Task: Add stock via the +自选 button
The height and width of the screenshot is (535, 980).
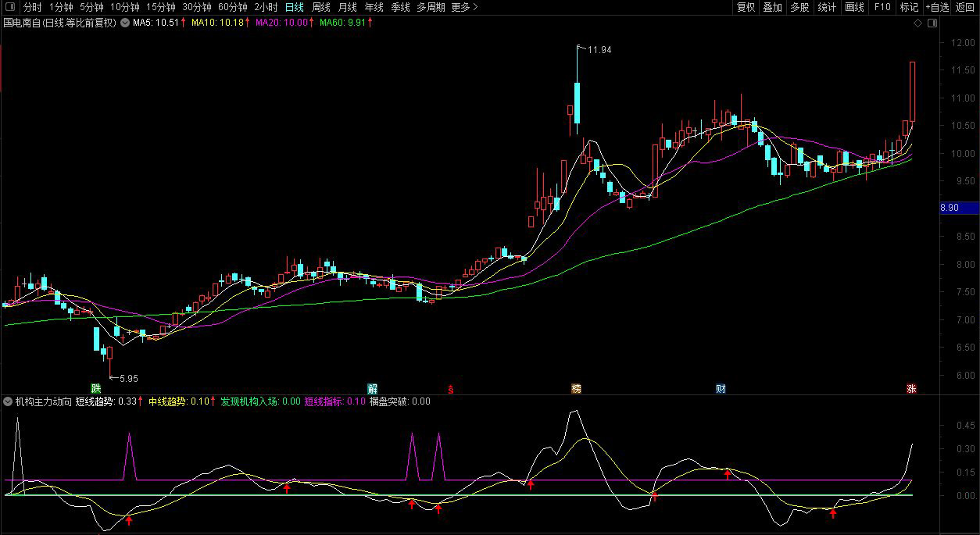Action: tap(937, 7)
